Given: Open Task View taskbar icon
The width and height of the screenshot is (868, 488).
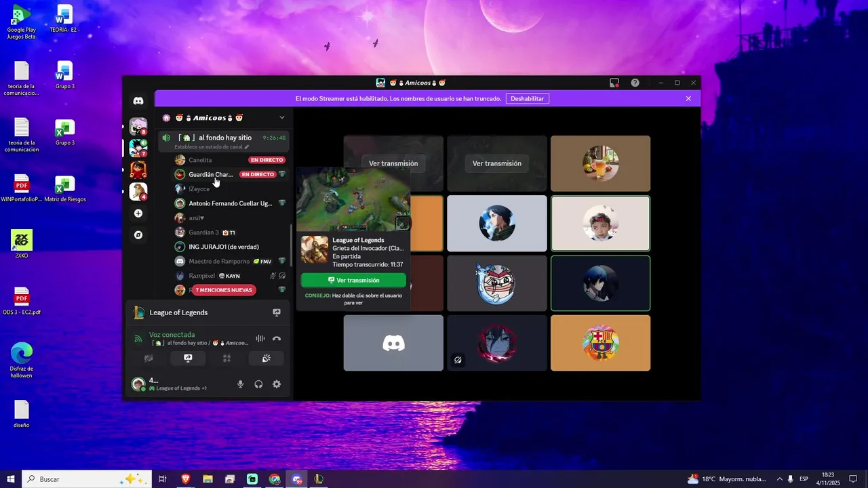Looking at the screenshot, I should pyautogui.click(x=163, y=479).
